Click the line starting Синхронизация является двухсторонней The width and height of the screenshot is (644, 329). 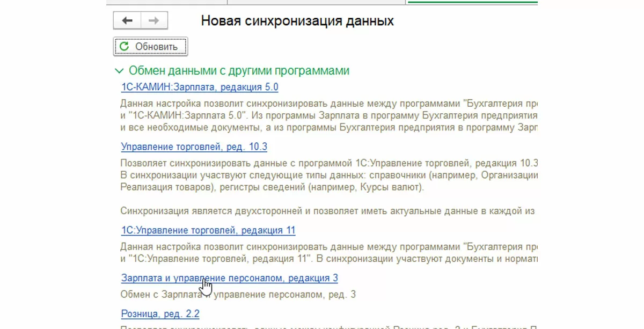click(328, 211)
